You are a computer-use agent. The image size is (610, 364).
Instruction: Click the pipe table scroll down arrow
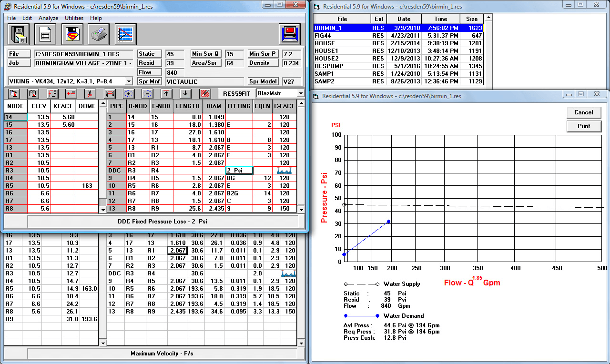coord(301,209)
